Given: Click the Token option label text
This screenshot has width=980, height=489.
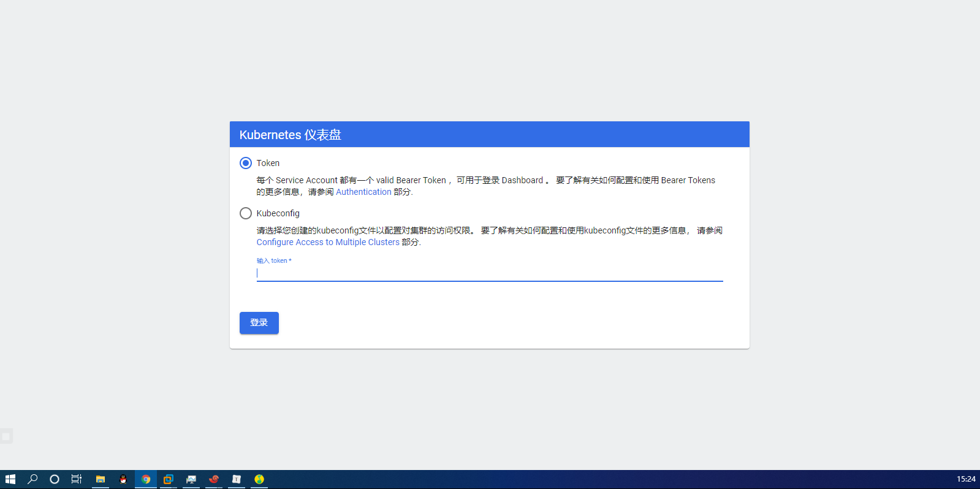Looking at the screenshot, I should click(x=268, y=163).
